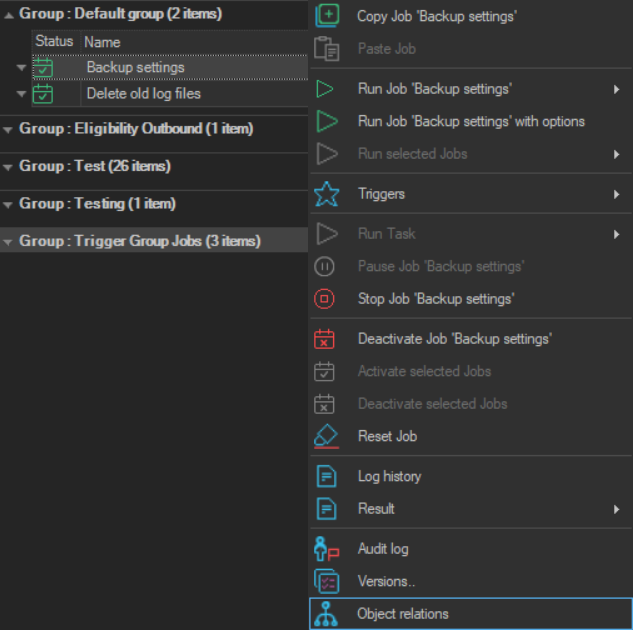This screenshot has height=630, width=633.
Task: Click the Object relations hierarchy icon
Action: (x=326, y=614)
